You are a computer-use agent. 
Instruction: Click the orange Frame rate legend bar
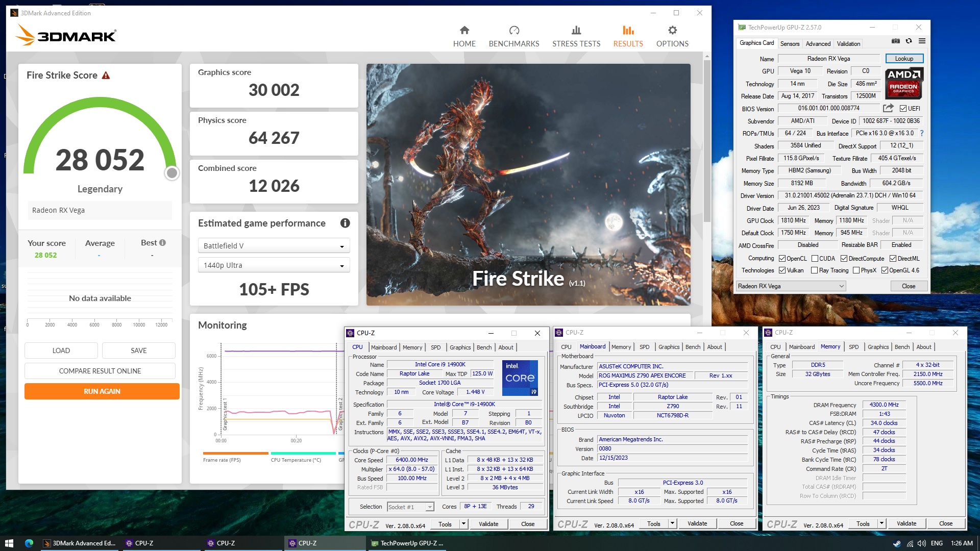tap(235, 453)
